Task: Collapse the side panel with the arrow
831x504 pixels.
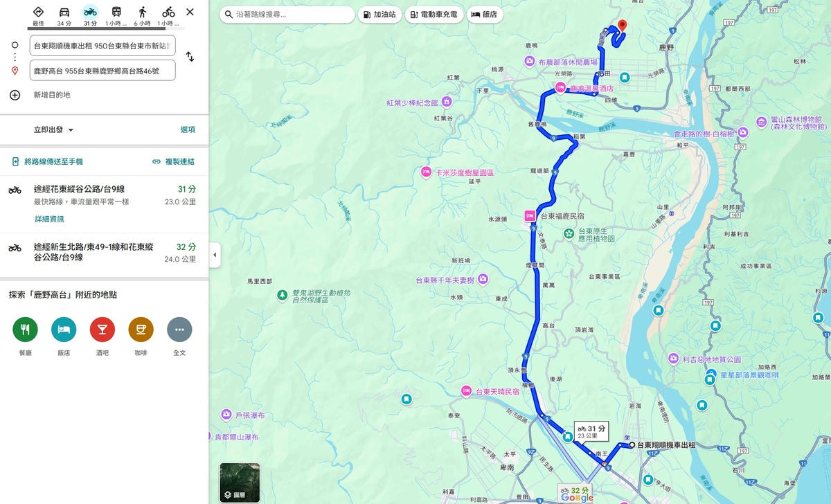Action: [x=215, y=255]
